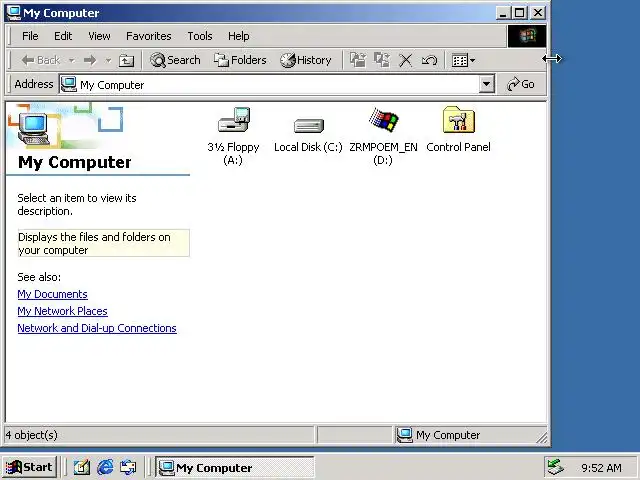The width and height of the screenshot is (640, 480).
Task: Click the system tray network icon
Action: pyautogui.click(x=556, y=467)
